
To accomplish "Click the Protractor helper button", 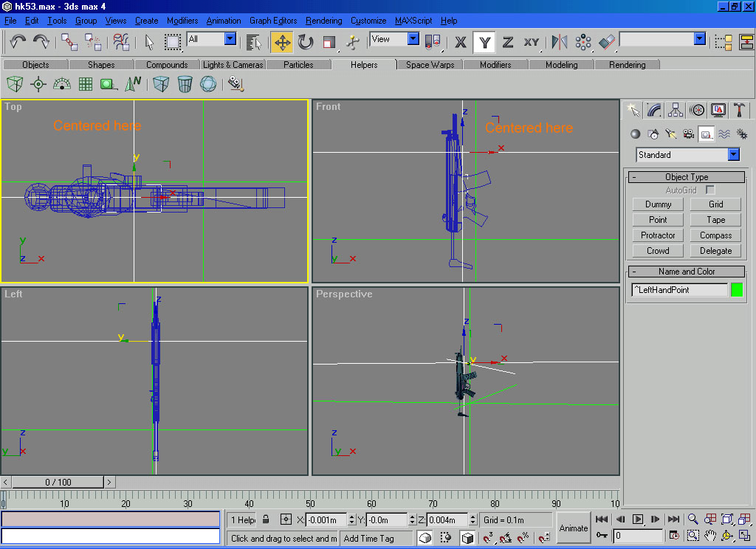I will [658, 235].
